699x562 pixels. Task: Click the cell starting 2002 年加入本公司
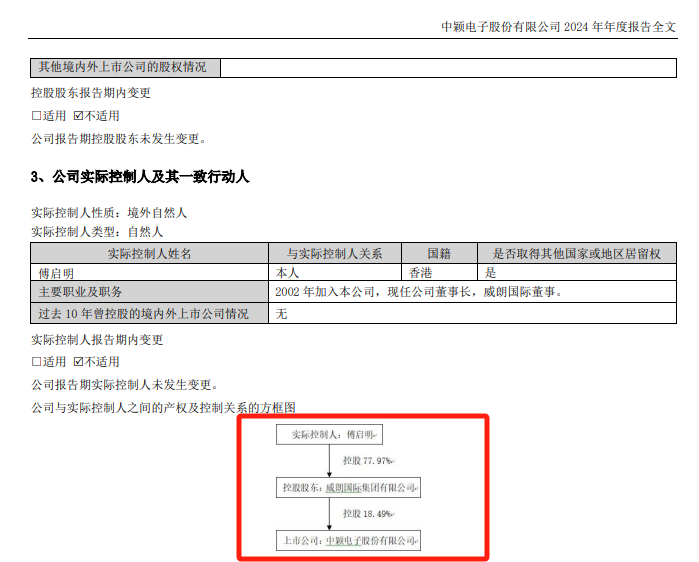(x=473, y=292)
